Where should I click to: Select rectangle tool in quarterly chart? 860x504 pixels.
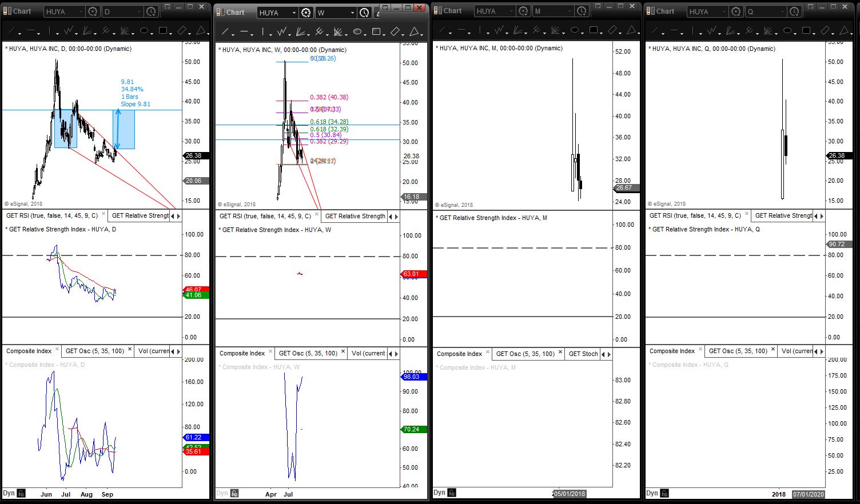pos(806,30)
